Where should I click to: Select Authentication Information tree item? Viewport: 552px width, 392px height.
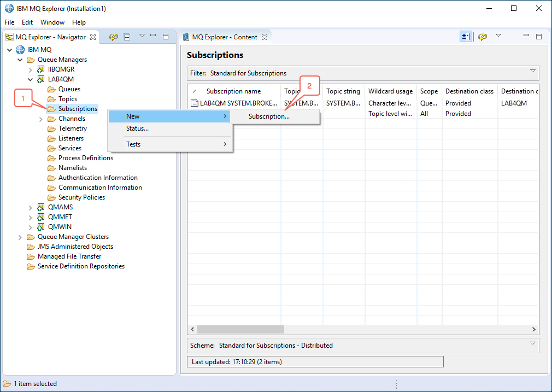click(98, 178)
